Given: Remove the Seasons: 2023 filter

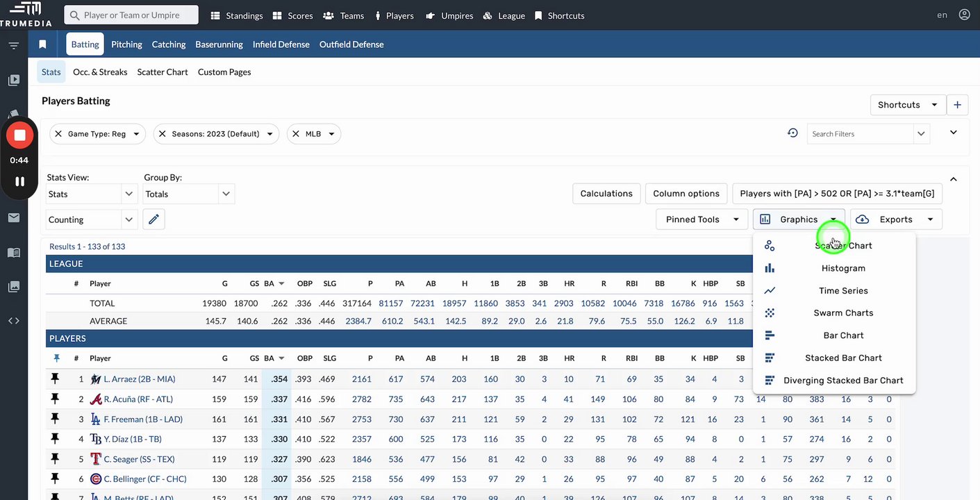Looking at the screenshot, I should click(163, 134).
